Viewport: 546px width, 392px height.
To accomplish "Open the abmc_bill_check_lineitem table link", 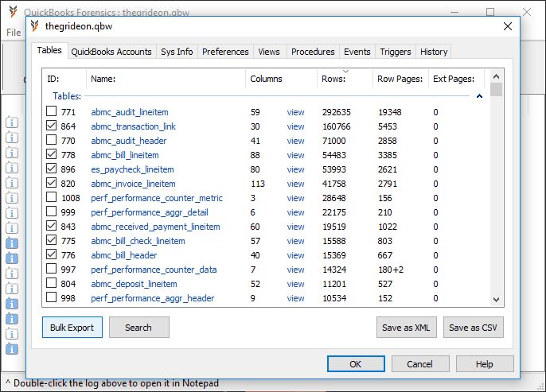I will (138, 241).
